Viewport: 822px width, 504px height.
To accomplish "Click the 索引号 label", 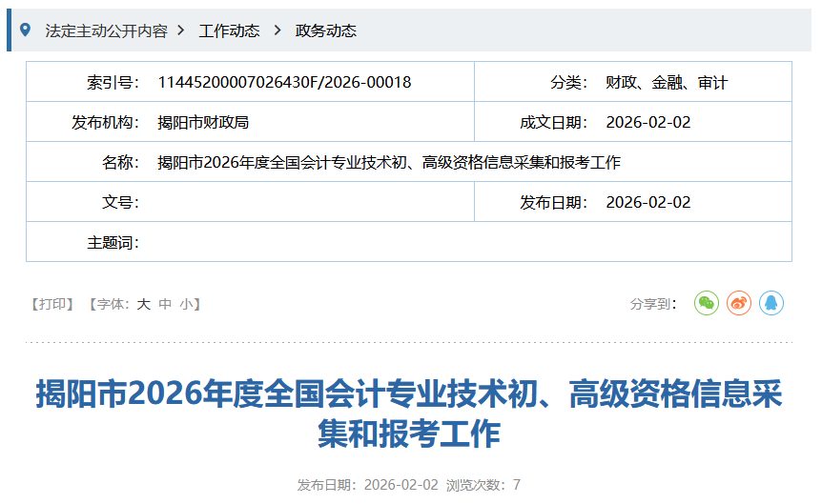I will [113, 82].
